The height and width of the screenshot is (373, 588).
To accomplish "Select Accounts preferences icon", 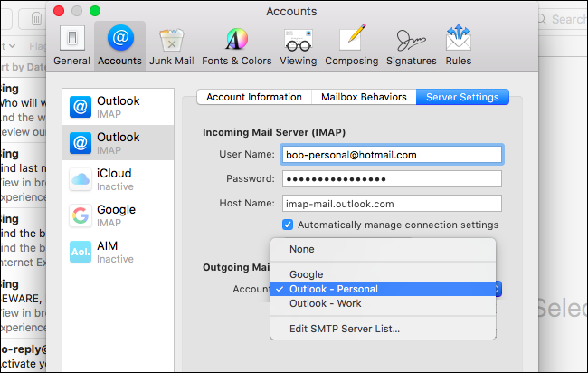I will (119, 45).
